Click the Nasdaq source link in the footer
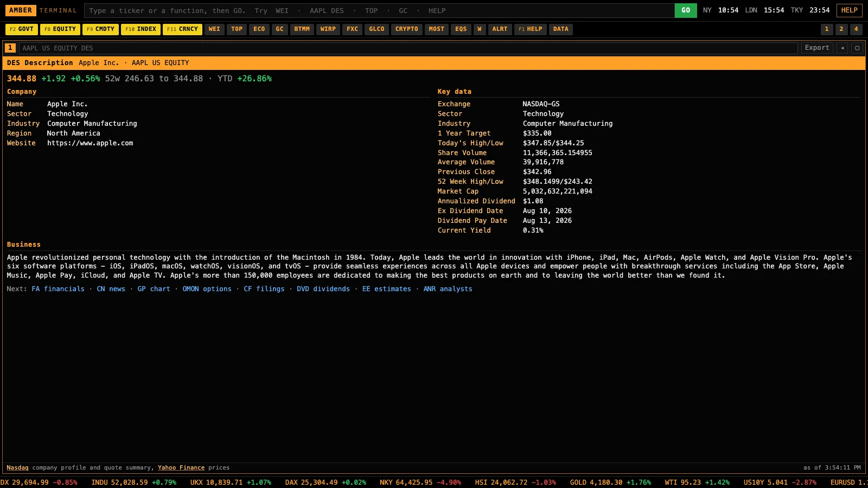 click(x=17, y=468)
